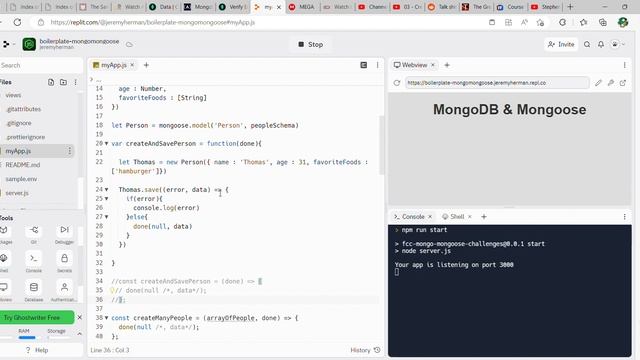The width and height of the screenshot is (640, 360).
Task: Create a new file in Files panel
Action: click(x=51, y=82)
